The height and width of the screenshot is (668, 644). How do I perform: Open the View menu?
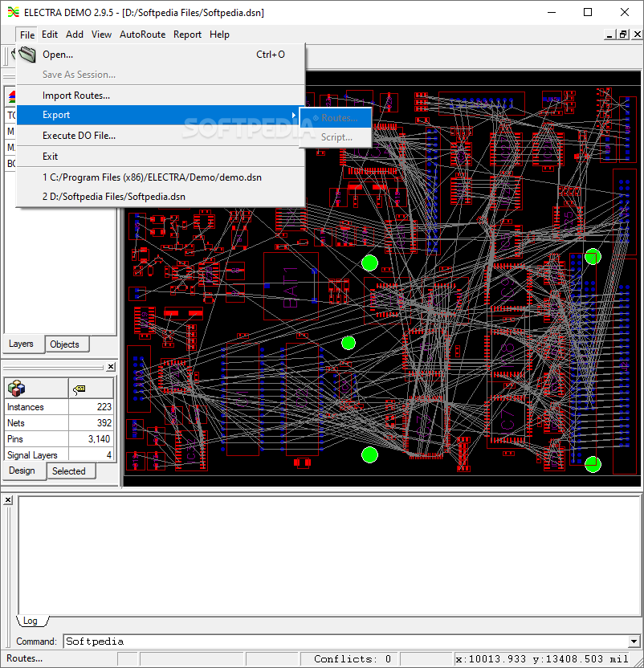tap(101, 35)
